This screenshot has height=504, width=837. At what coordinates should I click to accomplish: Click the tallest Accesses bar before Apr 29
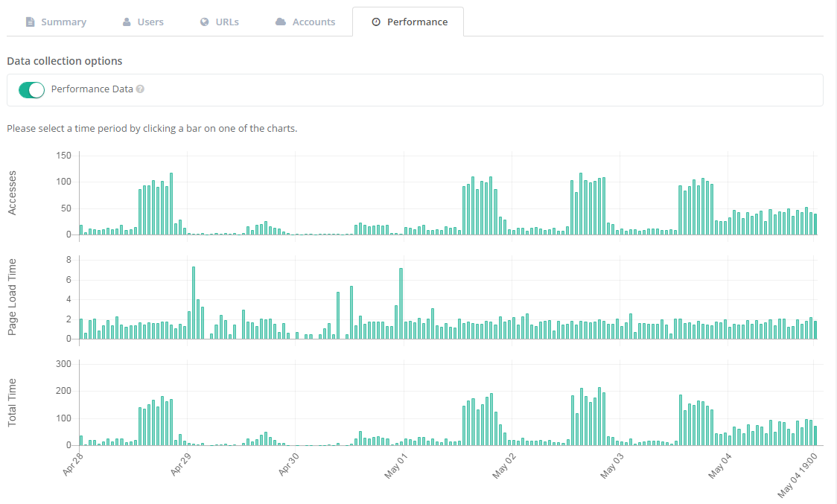pyautogui.click(x=171, y=205)
